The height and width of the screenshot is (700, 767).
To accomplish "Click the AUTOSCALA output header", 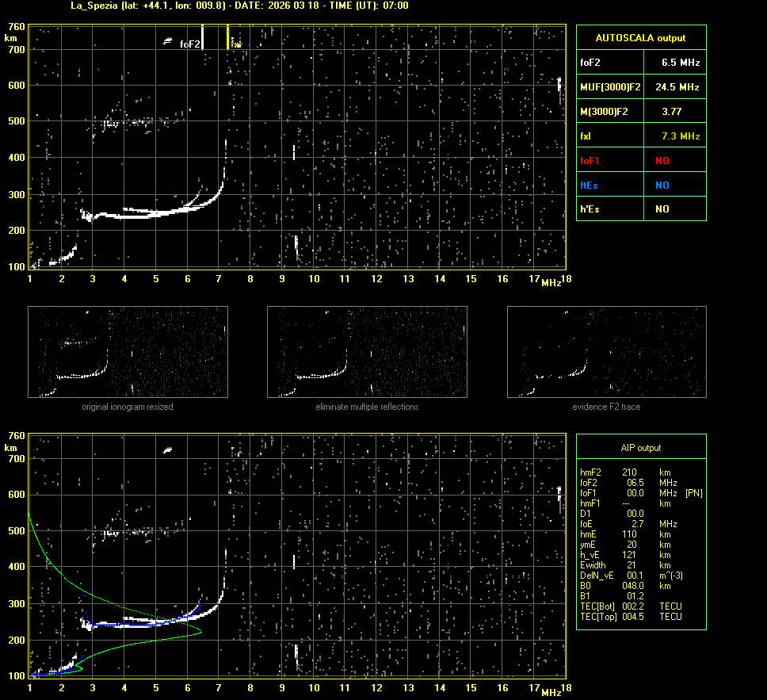I will 640,37.
